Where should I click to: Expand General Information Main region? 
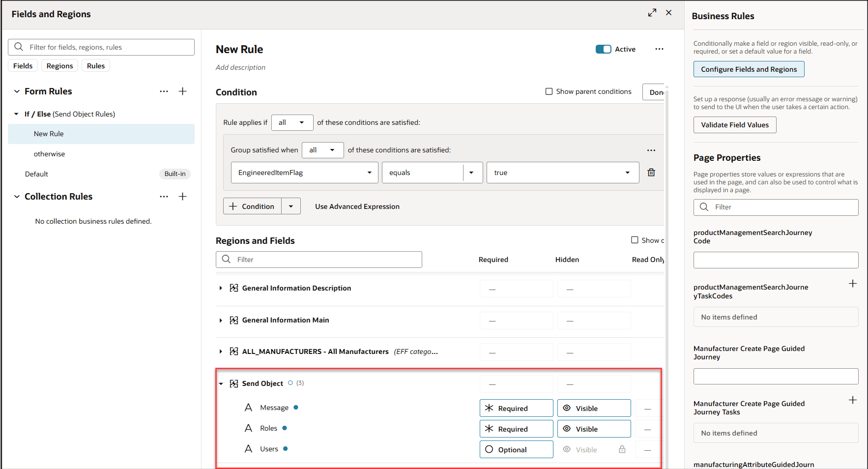tap(221, 320)
